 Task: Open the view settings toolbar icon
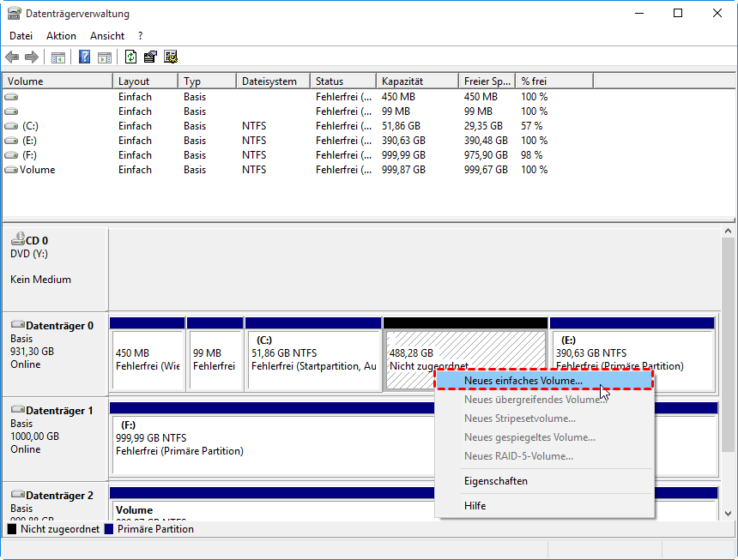[171, 57]
